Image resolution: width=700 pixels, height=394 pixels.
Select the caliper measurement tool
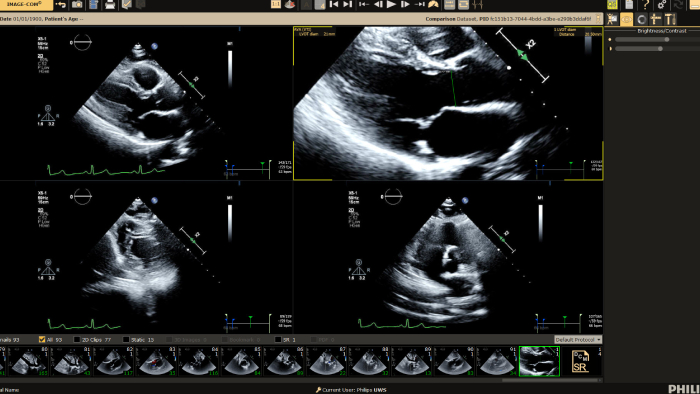pos(656,19)
